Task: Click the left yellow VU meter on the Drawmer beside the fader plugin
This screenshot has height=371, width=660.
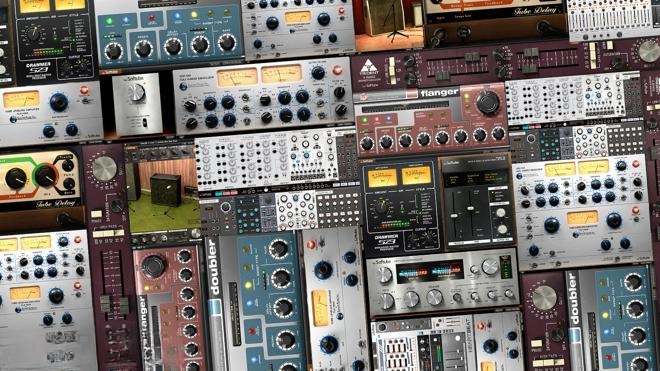Action: click(x=382, y=178)
